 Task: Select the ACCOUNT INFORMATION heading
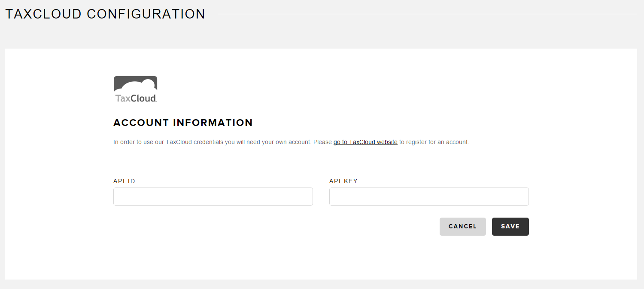183,123
